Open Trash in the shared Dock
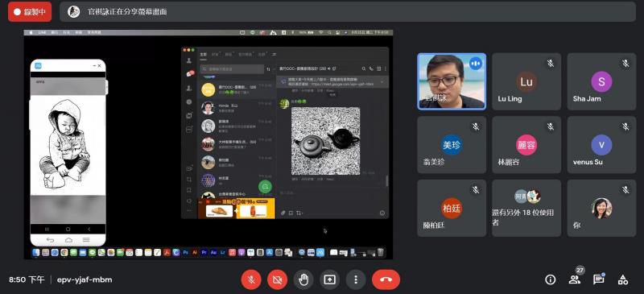Screen dimensions: 644x294 pos(381,252)
